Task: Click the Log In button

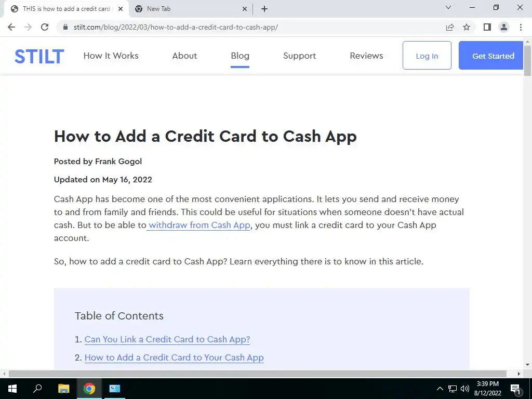Action: point(427,56)
